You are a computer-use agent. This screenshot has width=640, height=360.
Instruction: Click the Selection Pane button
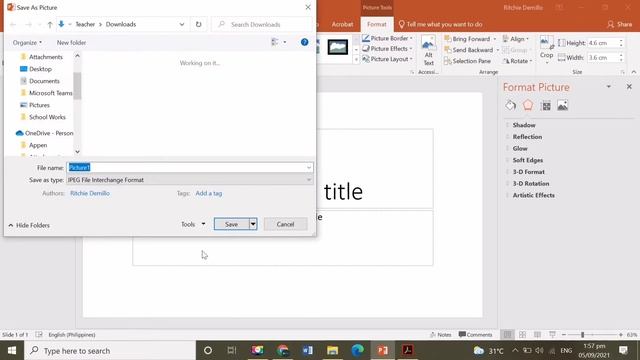tap(467, 61)
